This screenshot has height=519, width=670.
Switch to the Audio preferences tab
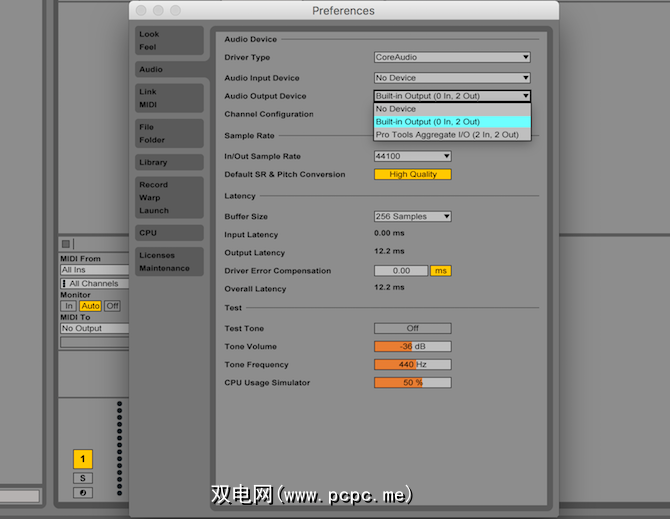tap(169, 69)
